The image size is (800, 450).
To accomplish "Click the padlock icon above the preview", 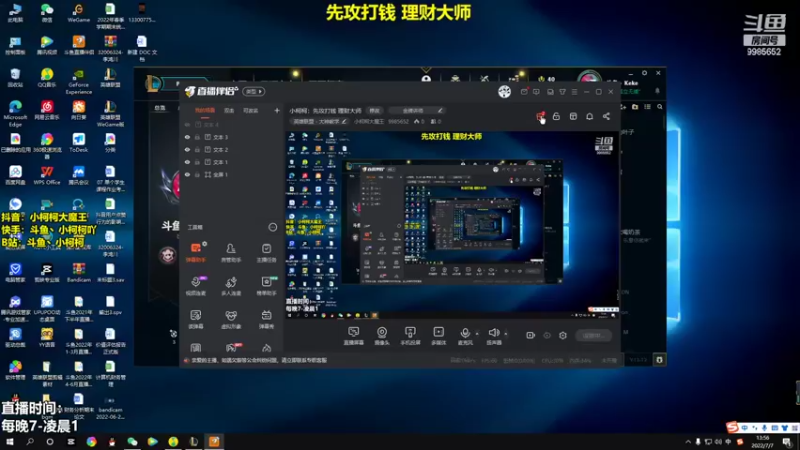I will 556,117.
